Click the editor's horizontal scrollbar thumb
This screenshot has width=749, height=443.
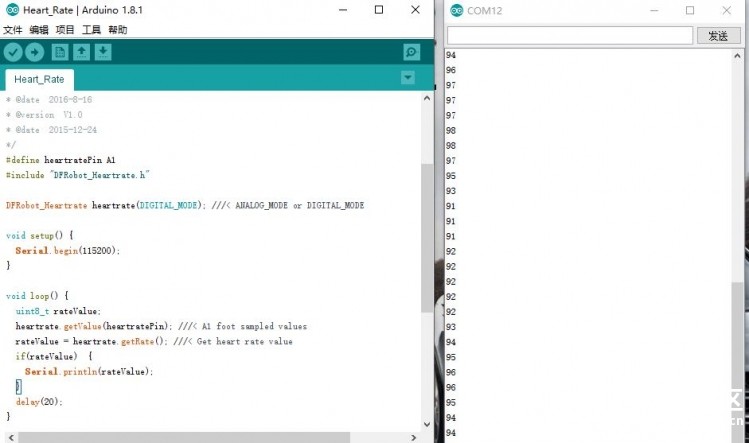coord(184,438)
